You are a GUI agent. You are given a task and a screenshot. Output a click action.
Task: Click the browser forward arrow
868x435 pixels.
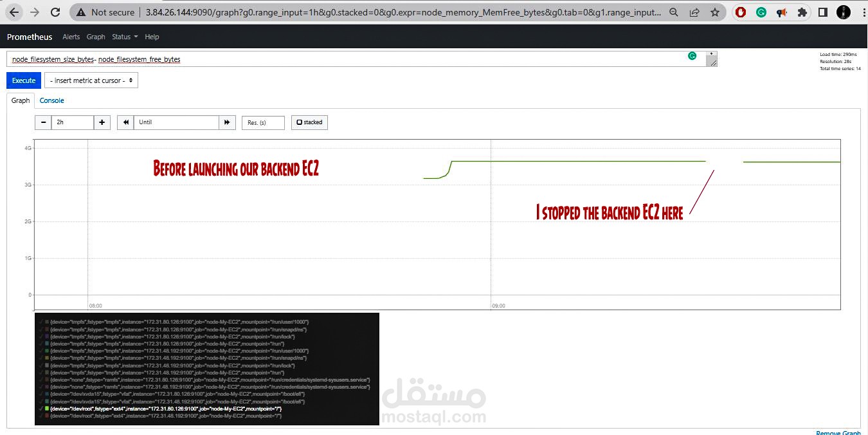(35, 12)
